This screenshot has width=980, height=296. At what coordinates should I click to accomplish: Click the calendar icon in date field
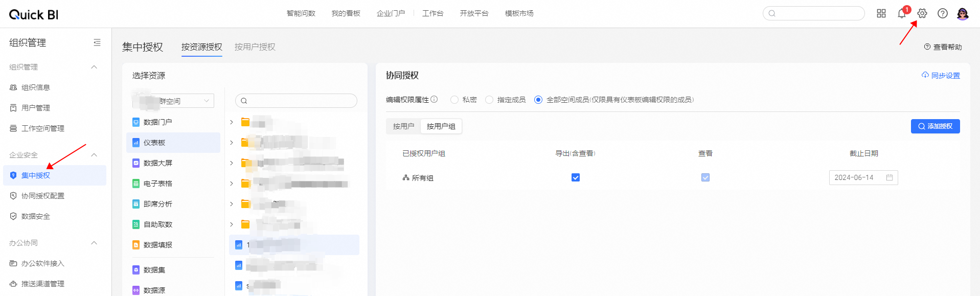point(890,177)
